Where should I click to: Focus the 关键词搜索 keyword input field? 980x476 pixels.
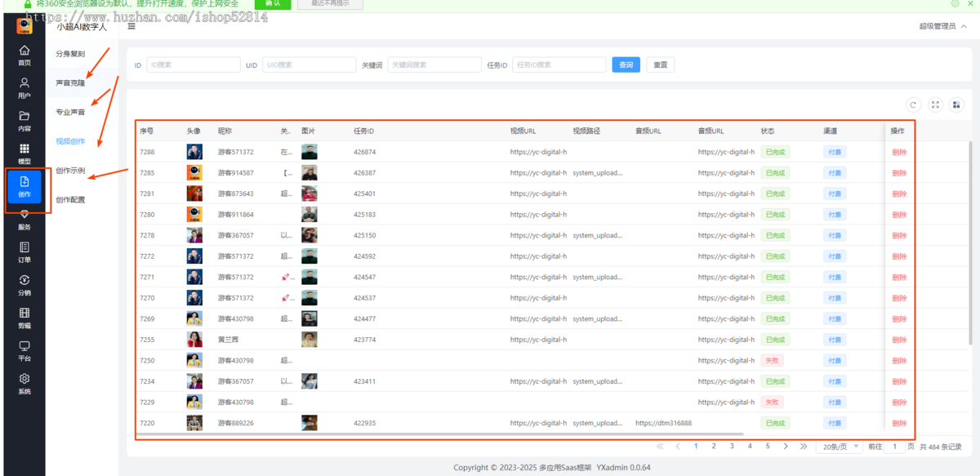point(434,65)
